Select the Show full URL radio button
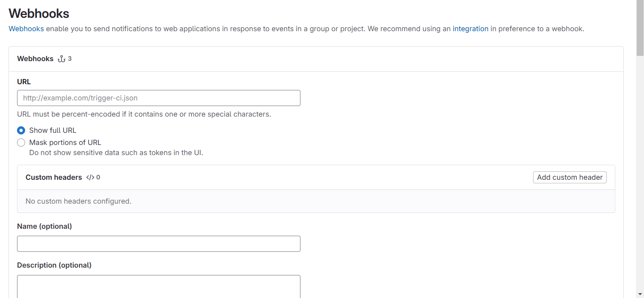Viewport: 644px width, 298px height. click(21, 130)
